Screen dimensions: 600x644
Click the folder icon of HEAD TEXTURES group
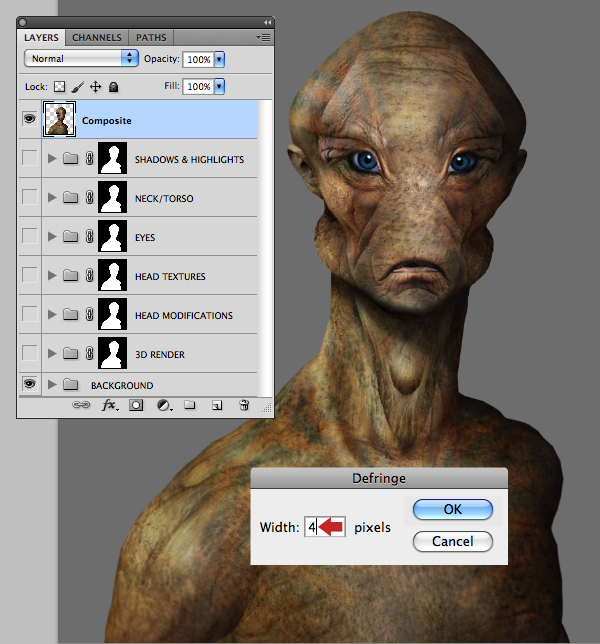tap(71, 275)
